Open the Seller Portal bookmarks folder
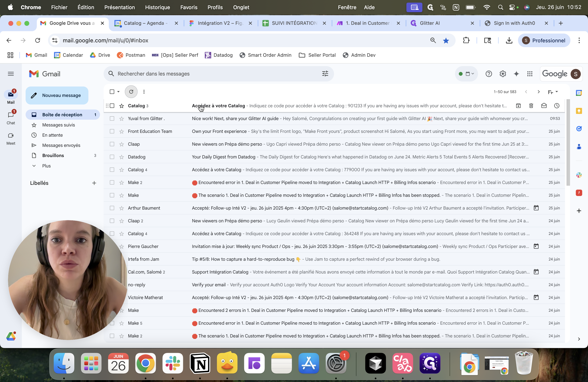588x382 pixels. [x=317, y=55]
